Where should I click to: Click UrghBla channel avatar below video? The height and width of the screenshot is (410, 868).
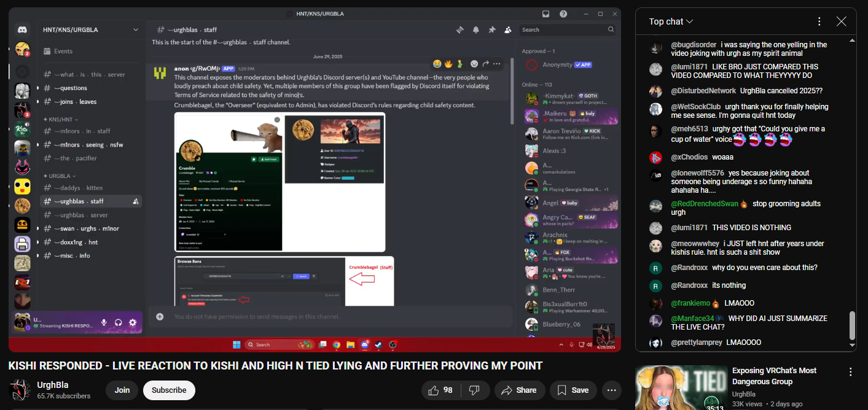click(20, 390)
